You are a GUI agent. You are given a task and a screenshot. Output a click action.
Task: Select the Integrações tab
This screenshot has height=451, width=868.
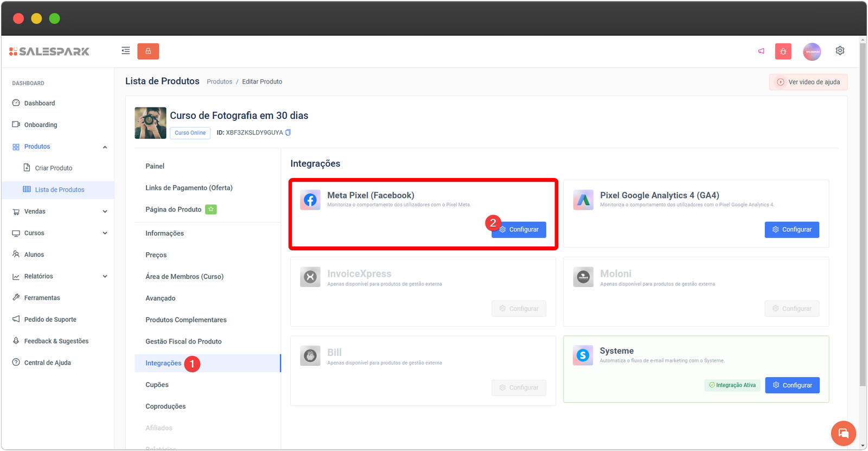click(x=163, y=363)
